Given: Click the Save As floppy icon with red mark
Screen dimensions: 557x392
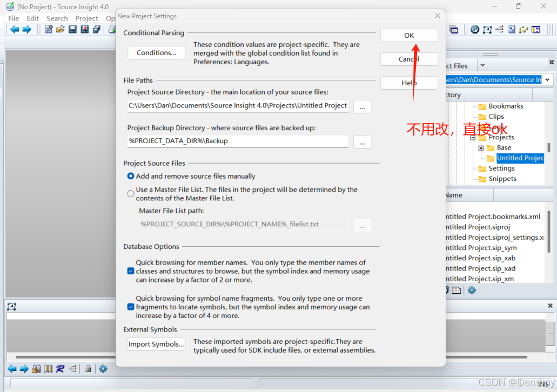Looking at the screenshot, I should point(84,30).
